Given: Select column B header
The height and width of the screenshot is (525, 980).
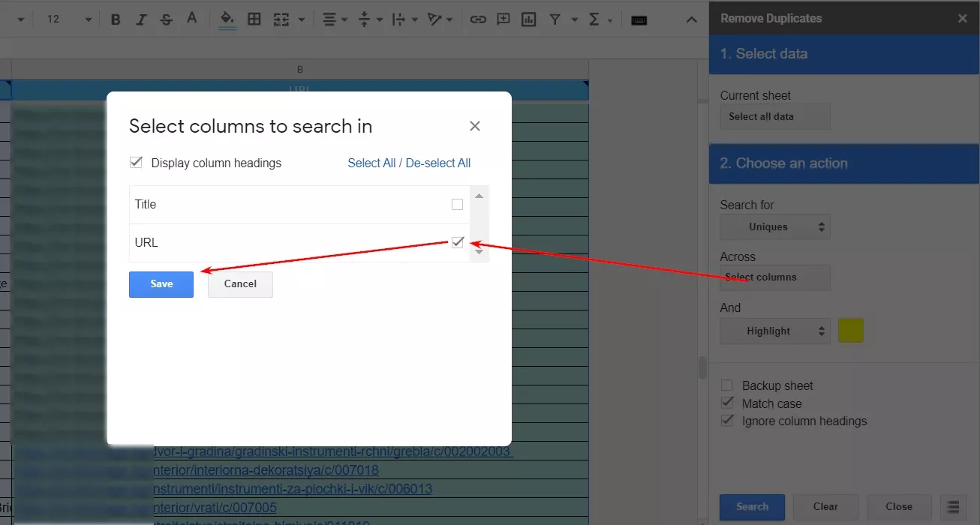Looking at the screenshot, I should click(x=300, y=70).
